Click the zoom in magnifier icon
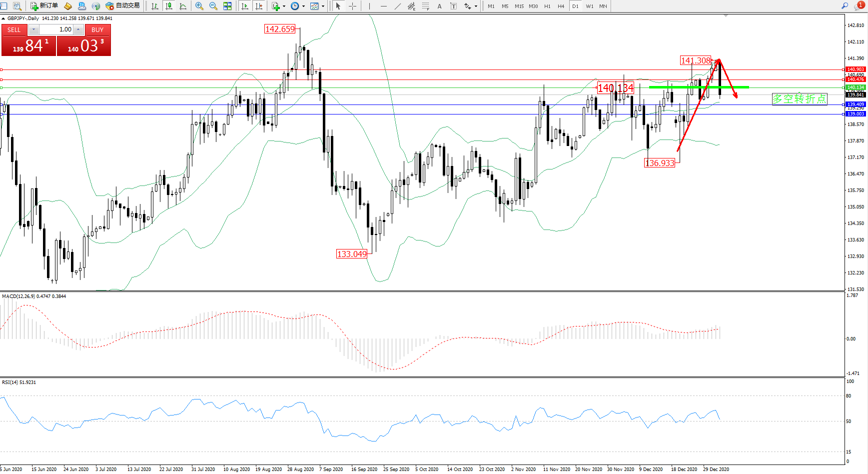The image size is (868, 474). coord(199,6)
